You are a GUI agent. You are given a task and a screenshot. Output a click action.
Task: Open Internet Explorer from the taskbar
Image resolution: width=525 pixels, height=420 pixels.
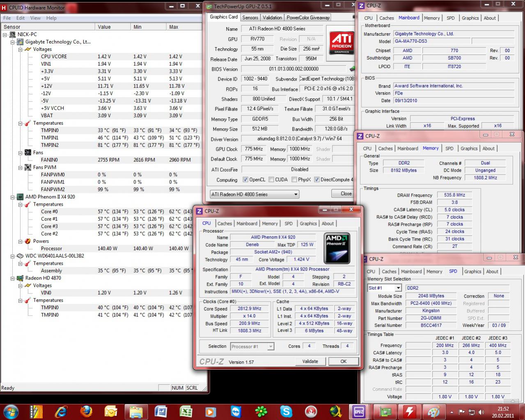tap(61, 411)
